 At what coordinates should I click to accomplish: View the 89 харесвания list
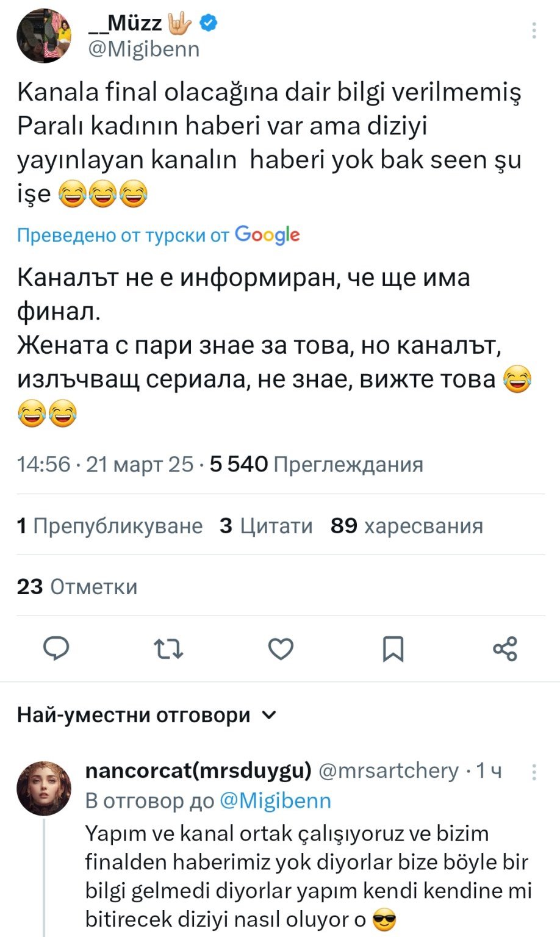pos(406,525)
